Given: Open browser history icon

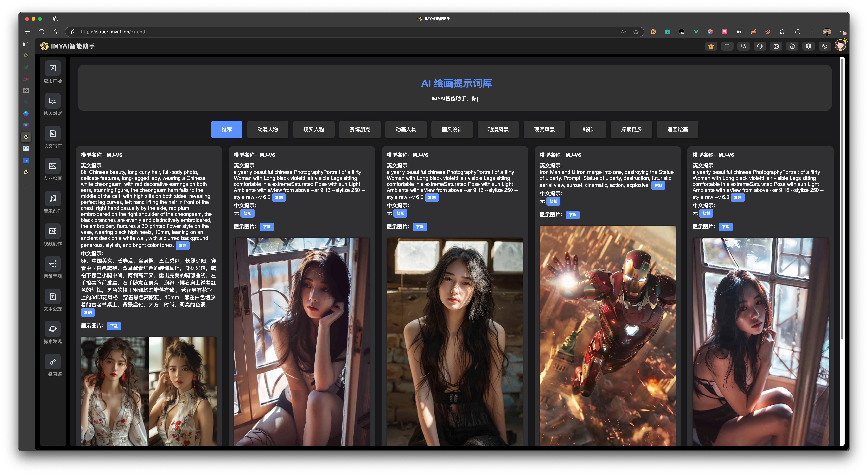Looking at the screenshot, I should pyautogui.click(x=798, y=32).
